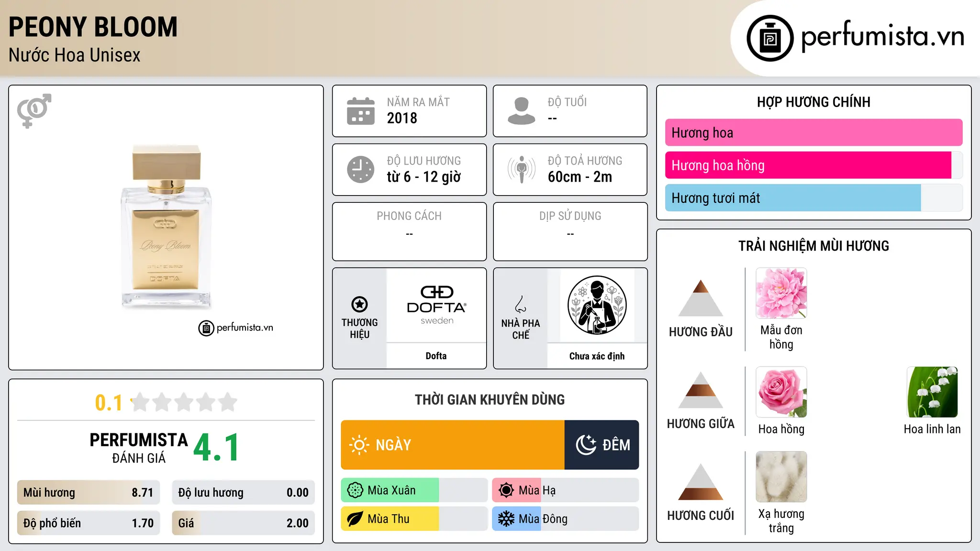Click the Mùa Thu season bar
The width and height of the screenshot is (980, 551).
[414, 519]
